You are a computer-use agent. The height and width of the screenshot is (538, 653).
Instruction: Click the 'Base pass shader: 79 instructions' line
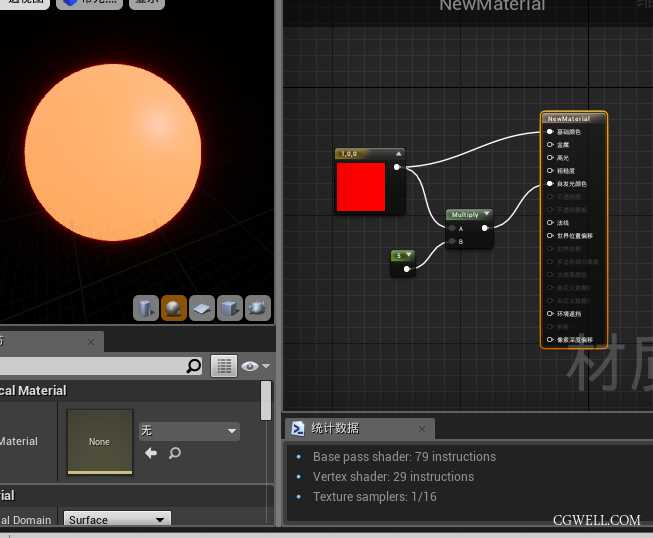click(x=404, y=457)
